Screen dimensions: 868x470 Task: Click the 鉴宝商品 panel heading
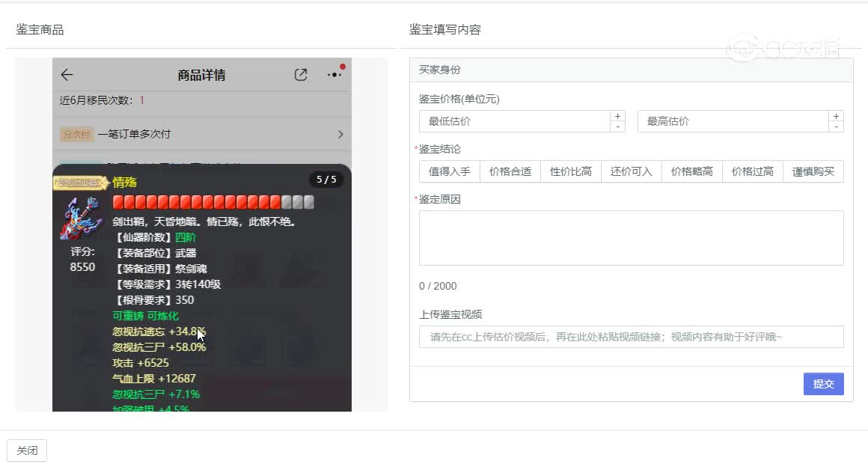(40, 30)
